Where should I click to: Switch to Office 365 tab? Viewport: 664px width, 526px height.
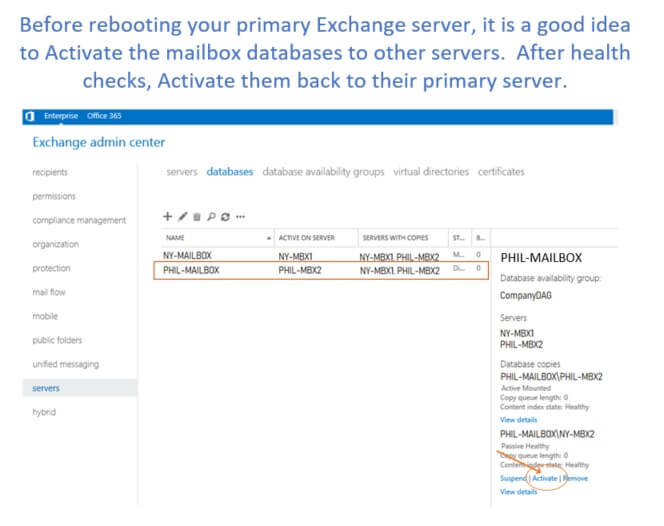[104, 116]
